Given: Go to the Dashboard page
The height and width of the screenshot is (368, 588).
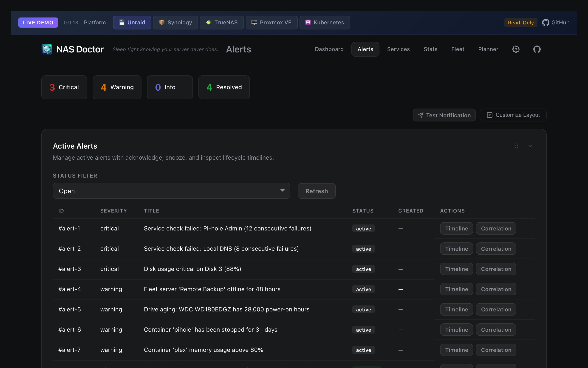Looking at the screenshot, I should point(329,49).
